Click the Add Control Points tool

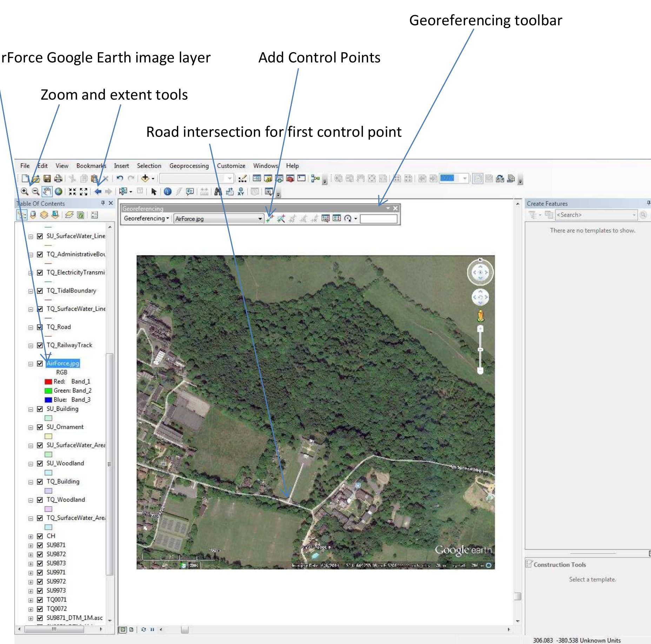[x=270, y=219]
